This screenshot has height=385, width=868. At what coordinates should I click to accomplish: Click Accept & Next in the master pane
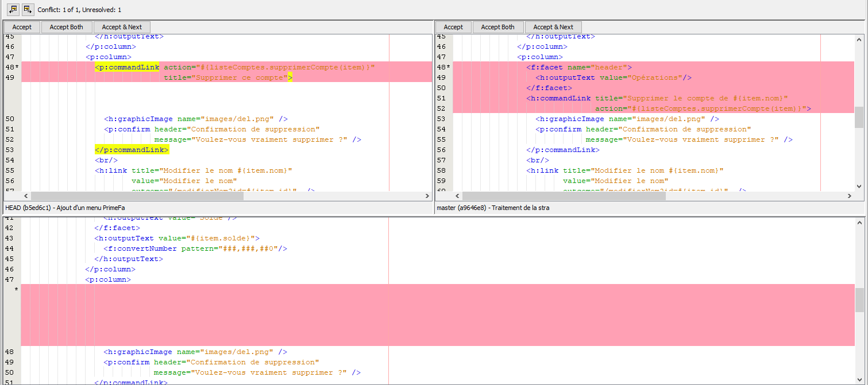tap(553, 27)
